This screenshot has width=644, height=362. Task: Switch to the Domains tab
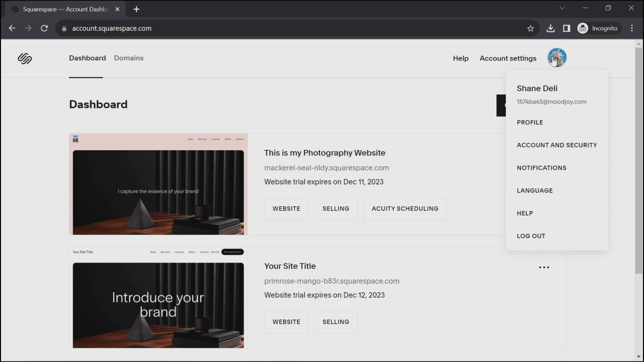(128, 58)
